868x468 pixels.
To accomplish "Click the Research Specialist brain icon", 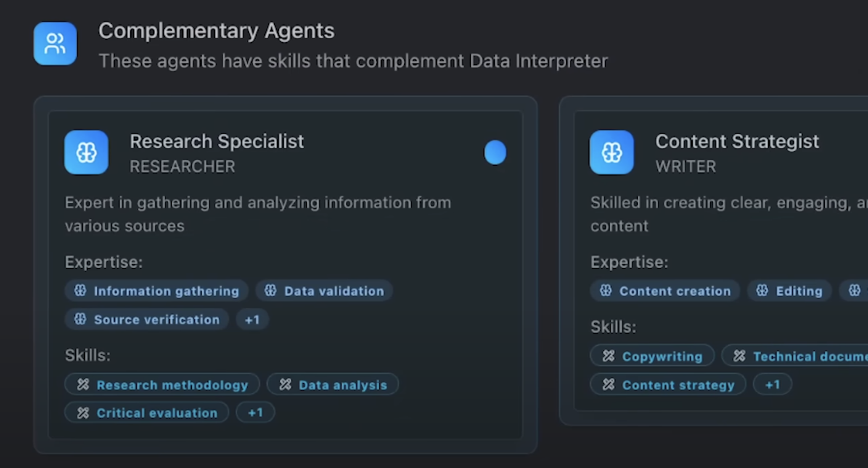I will (86, 152).
